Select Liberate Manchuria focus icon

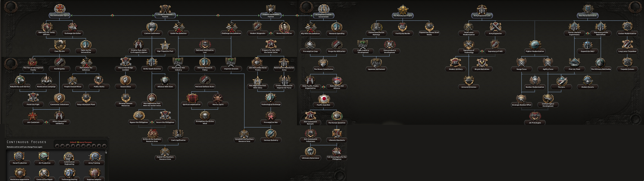[337, 134]
